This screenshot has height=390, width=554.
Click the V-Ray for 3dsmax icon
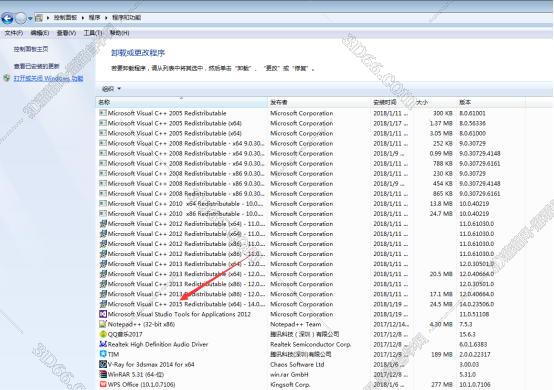(103, 364)
